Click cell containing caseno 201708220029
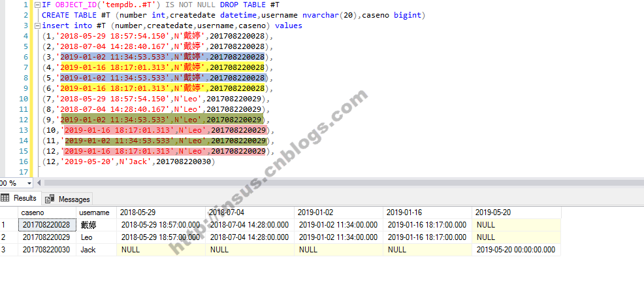The width and height of the screenshot is (644, 306). point(44,237)
